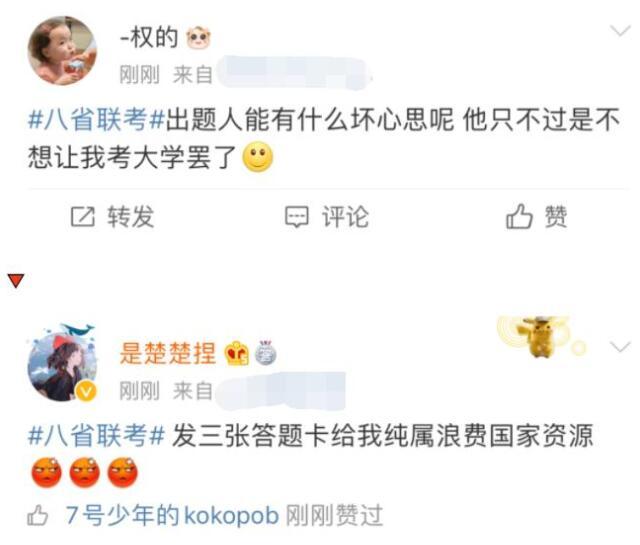This screenshot has width=640, height=545.
Task: Tap the silver medal badge icon
Action: point(266,353)
